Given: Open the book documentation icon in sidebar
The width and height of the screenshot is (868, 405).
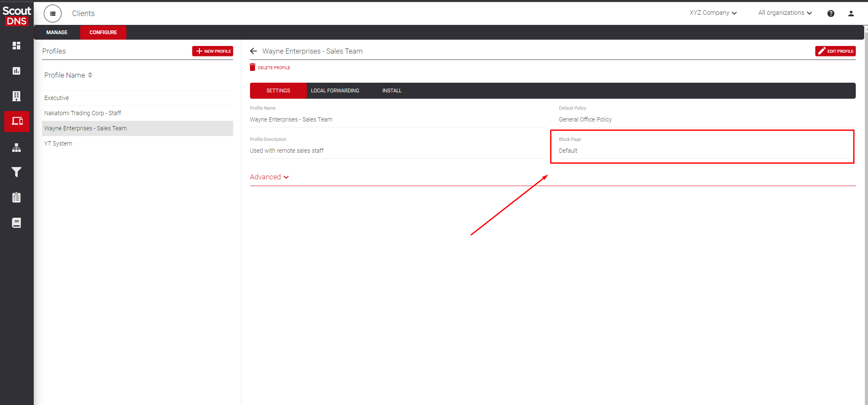Looking at the screenshot, I should click(16, 223).
